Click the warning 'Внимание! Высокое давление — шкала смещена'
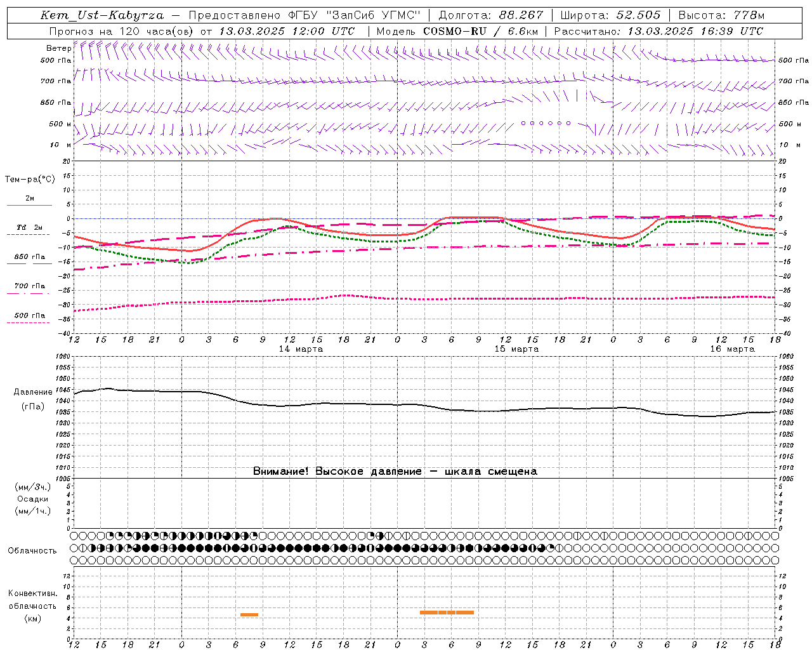 (395, 472)
